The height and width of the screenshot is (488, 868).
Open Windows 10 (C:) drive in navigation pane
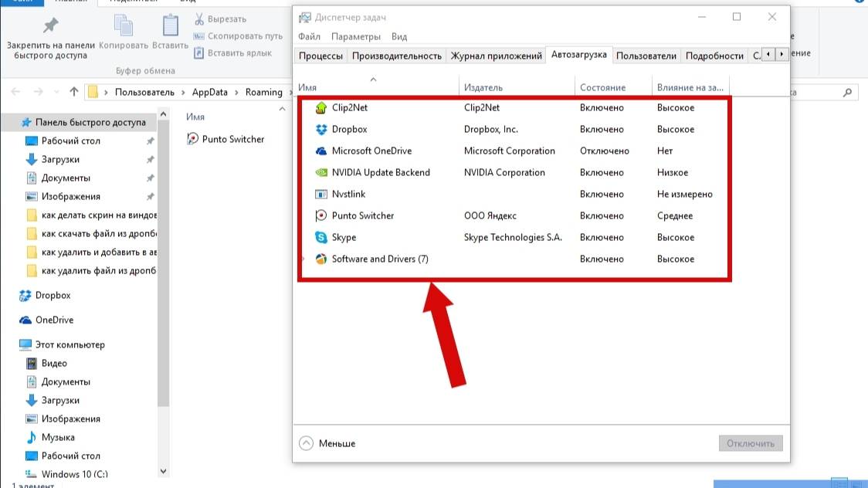click(66, 474)
